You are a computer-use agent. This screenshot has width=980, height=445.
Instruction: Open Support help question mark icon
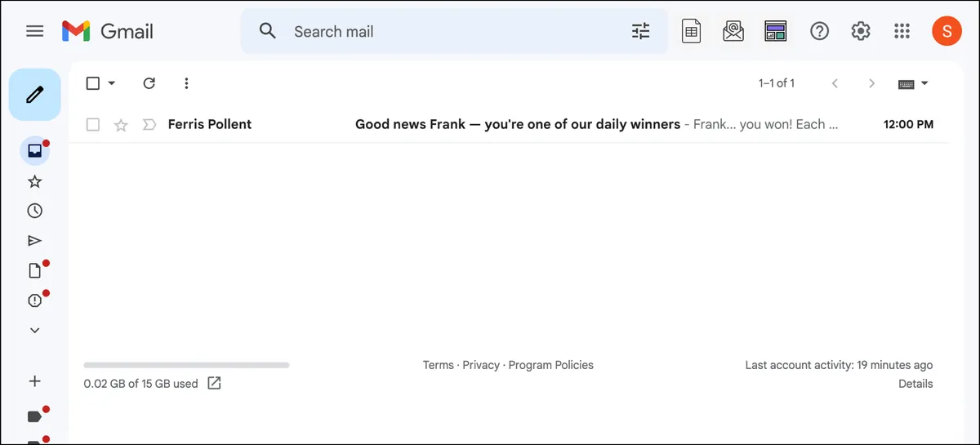pyautogui.click(x=819, y=31)
